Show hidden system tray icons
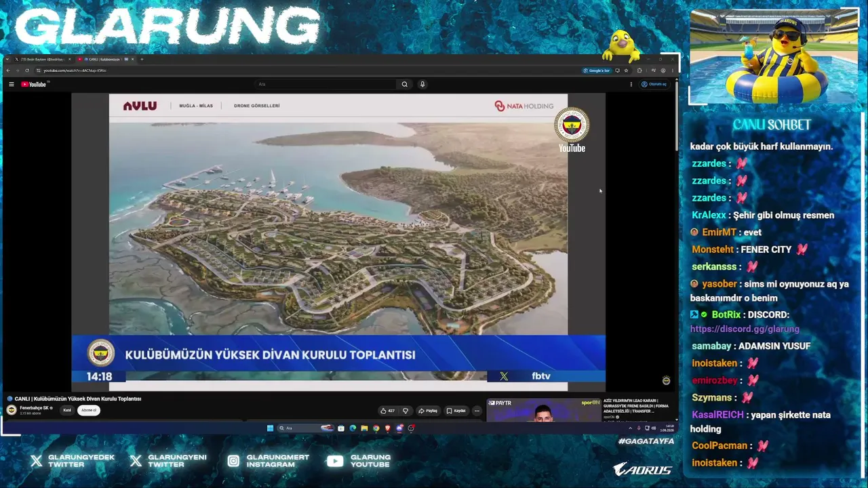The width and height of the screenshot is (868, 488). click(630, 428)
